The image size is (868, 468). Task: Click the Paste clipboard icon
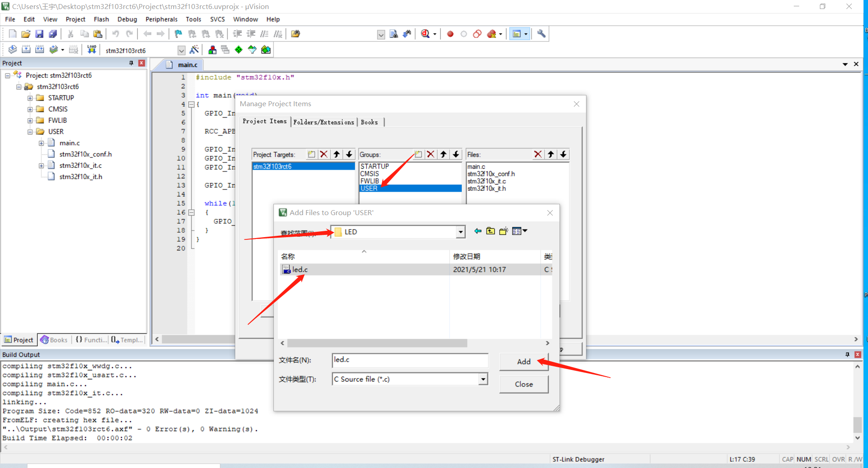click(x=98, y=34)
